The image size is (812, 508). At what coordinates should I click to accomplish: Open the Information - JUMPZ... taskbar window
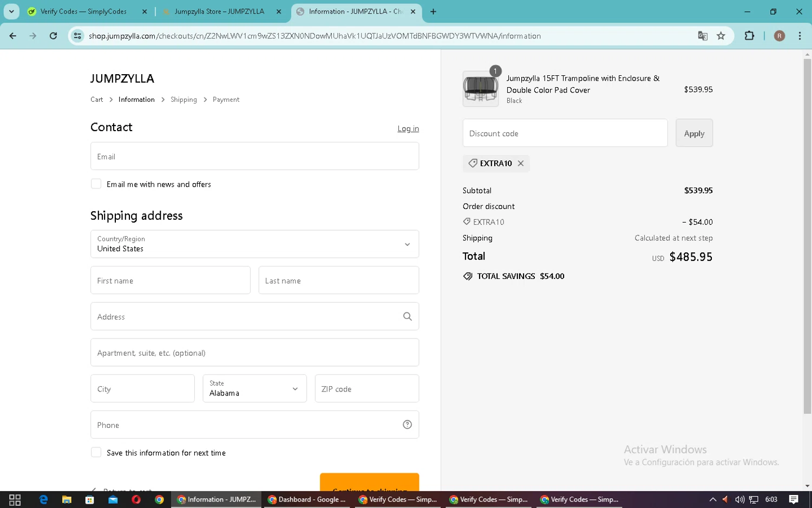pos(217,499)
